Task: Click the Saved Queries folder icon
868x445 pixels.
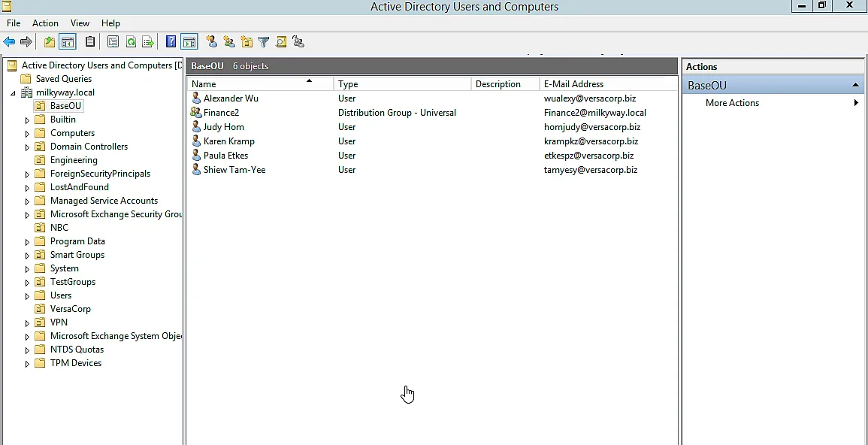Action: point(26,79)
